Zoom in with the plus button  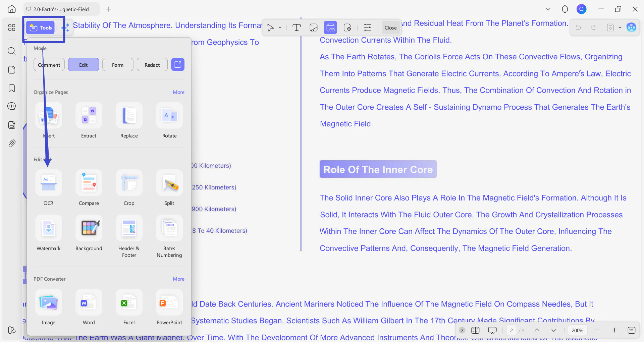coord(614,330)
